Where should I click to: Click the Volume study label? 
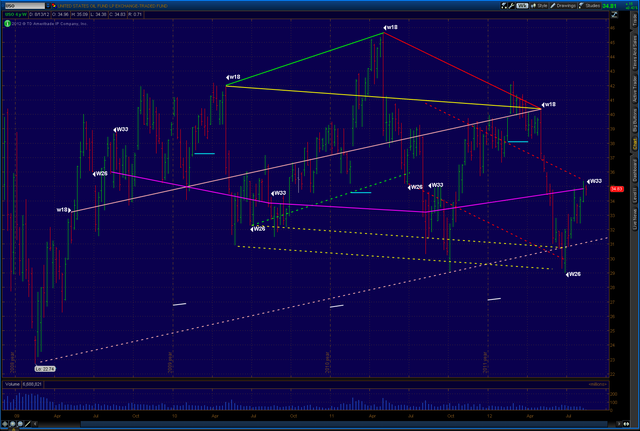tap(12, 384)
